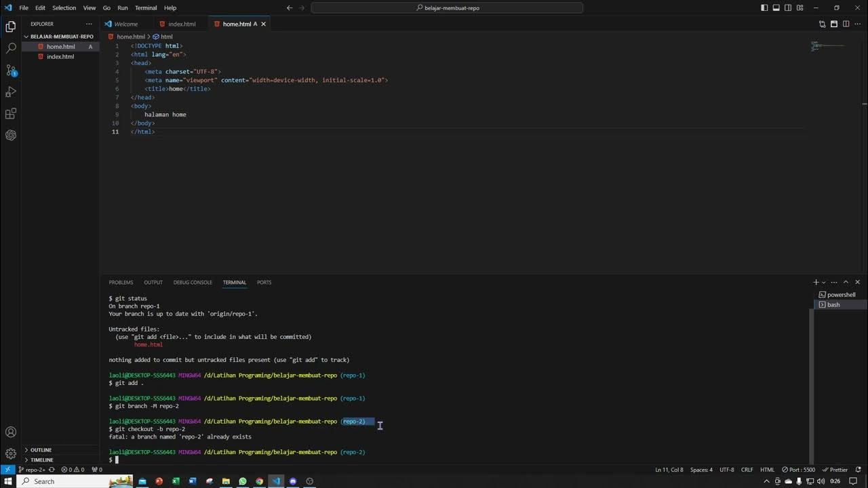Close the home.html editor tab
The width and height of the screenshot is (868, 488).
pyautogui.click(x=264, y=24)
